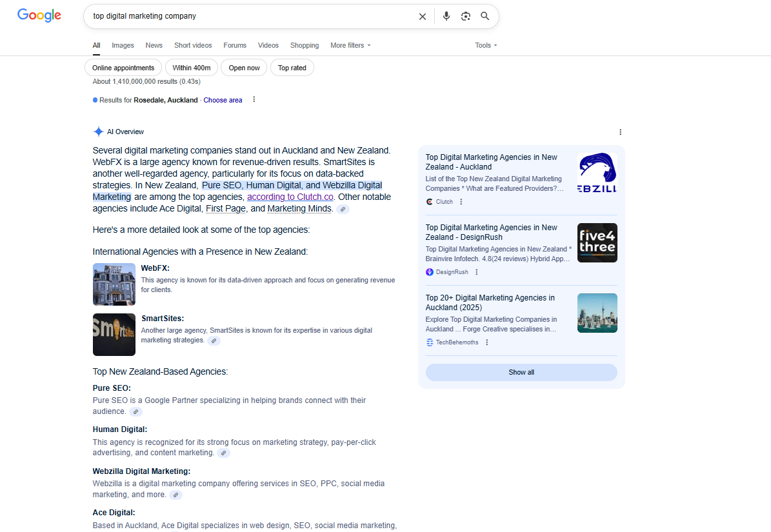Toggle the Open now filter chip
Screen dimensions: 771x532
point(244,68)
